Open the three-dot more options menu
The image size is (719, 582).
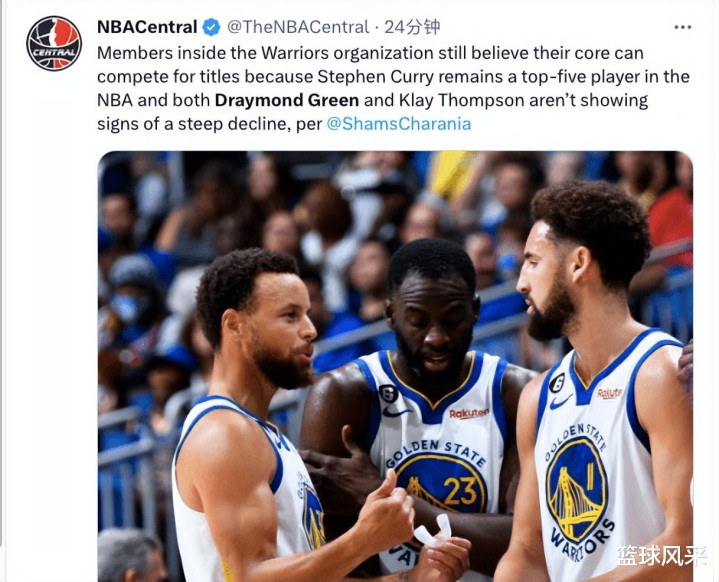683,28
